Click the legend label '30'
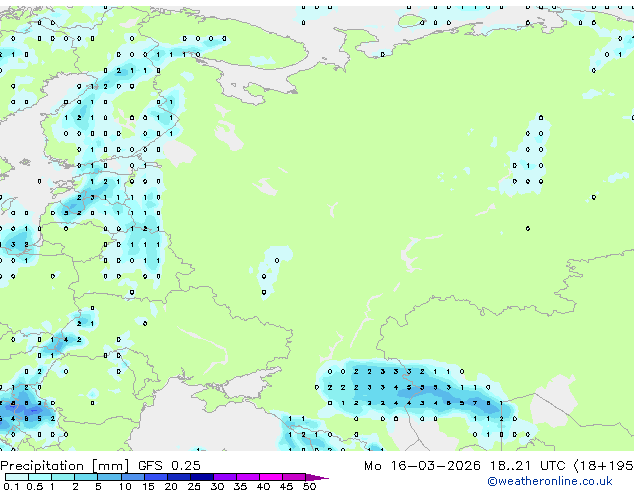 [x=217, y=486]
